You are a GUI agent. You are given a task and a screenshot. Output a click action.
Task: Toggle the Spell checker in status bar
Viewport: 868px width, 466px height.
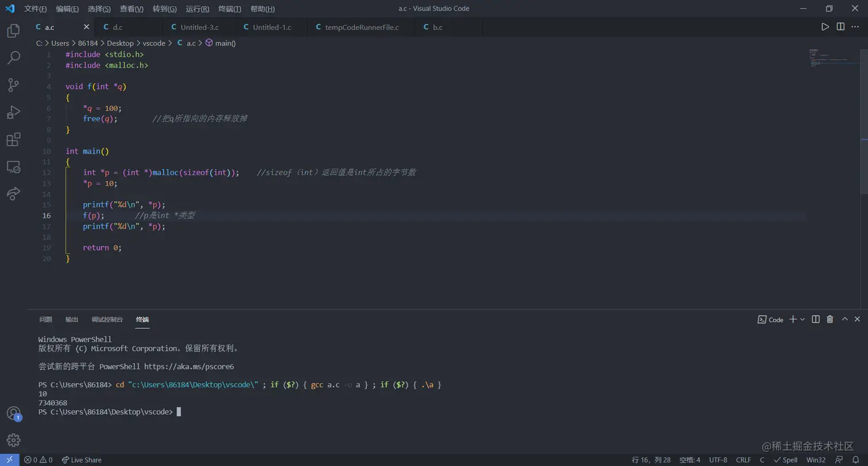click(786, 460)
